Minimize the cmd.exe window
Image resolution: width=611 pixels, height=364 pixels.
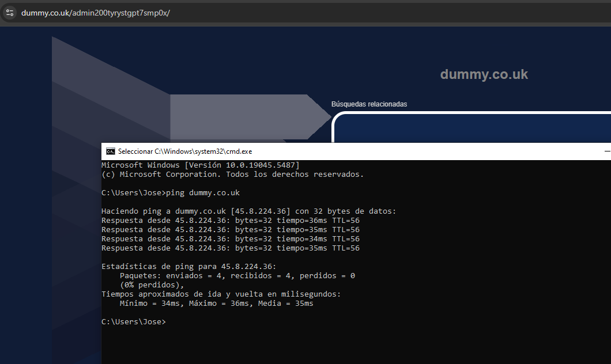[x=607, y=151]
